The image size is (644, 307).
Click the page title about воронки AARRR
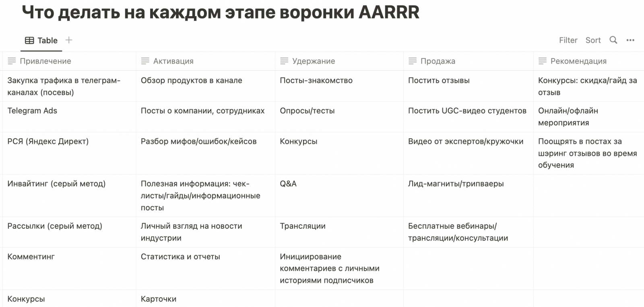pyautogui.click(x=221, y=12)
